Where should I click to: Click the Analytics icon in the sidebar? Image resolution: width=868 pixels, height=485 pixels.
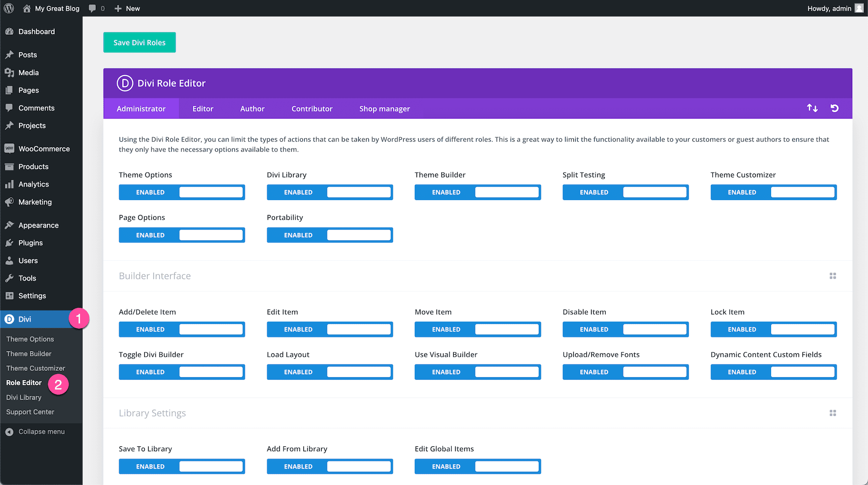click(x=10, y=184)
